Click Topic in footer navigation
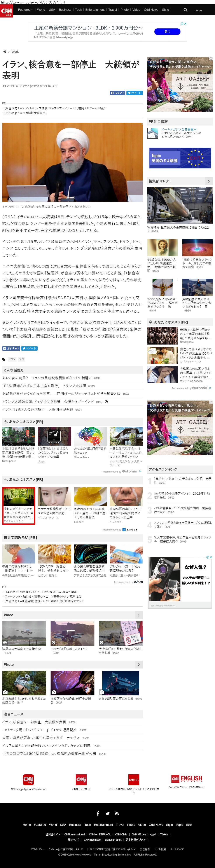 coord(179,825)
